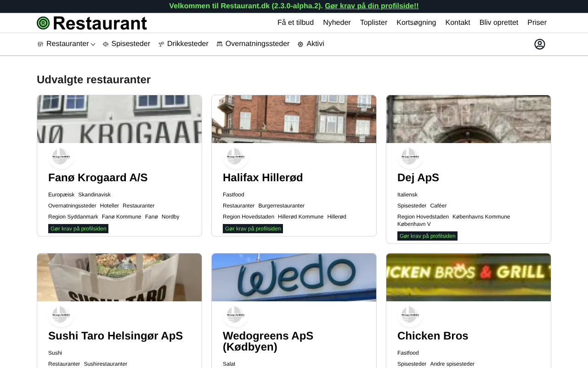This screenshot has width=588, height=368.
Task: Open the Chicken Bros title
Action: tap(433, 336)
